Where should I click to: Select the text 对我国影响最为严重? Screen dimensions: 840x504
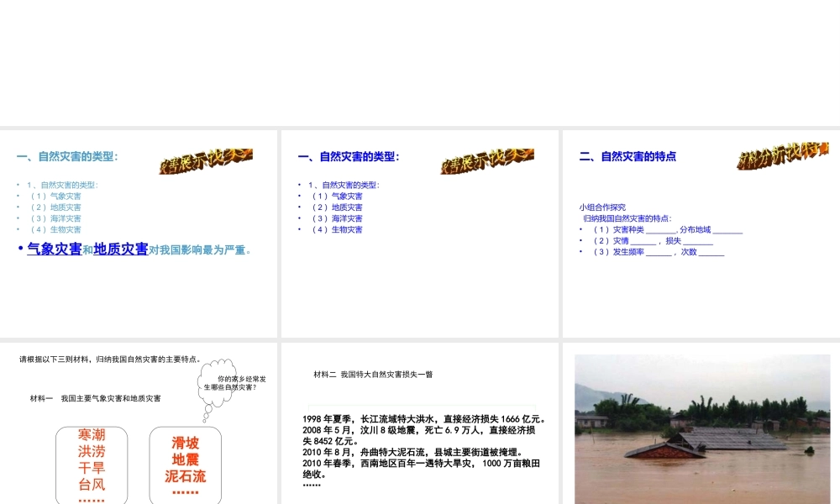click(x=199, y=250)
